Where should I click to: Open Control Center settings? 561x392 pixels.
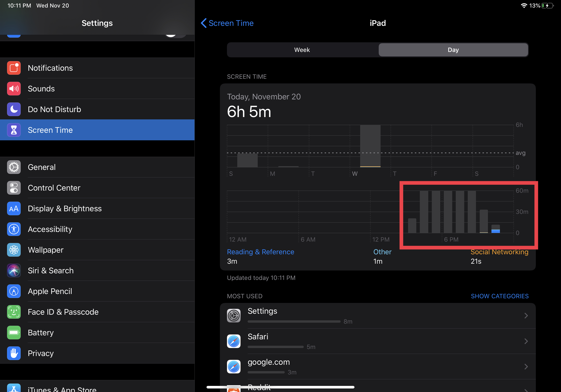[x=97, y=188]
